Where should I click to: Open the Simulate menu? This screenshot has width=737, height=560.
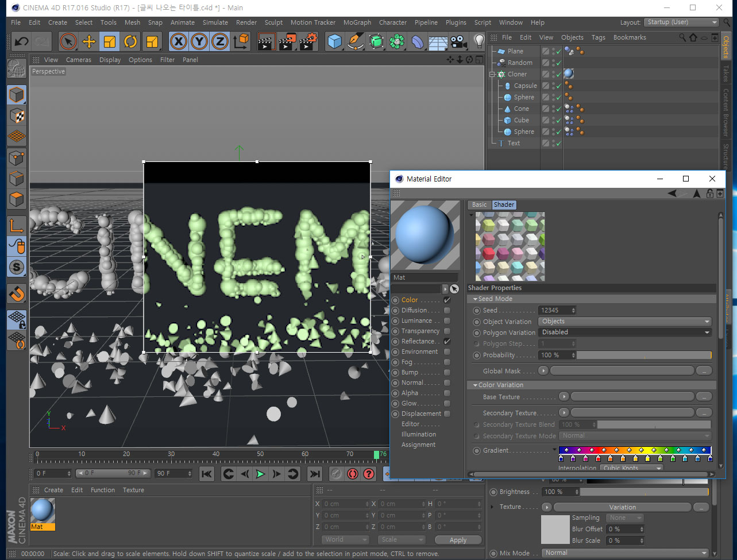[x=215, y=22]
